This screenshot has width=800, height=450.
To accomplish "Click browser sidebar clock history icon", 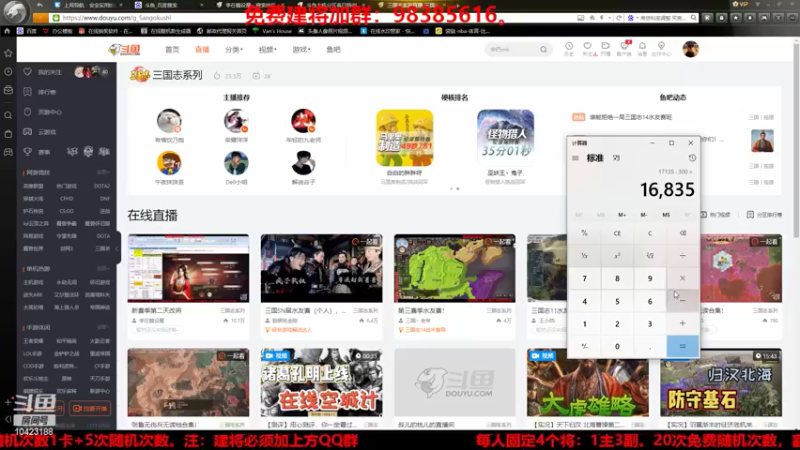I will point(8,72).
